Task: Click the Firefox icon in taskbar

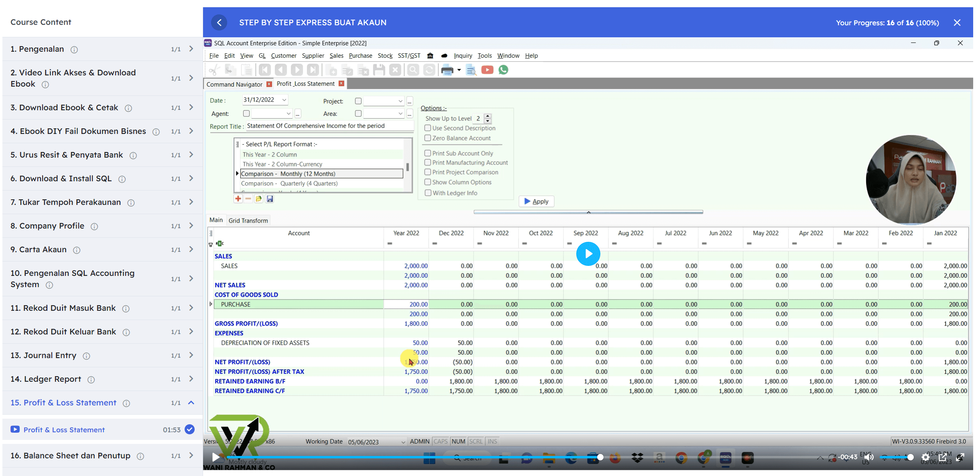Action: click(x=615, y=458)
